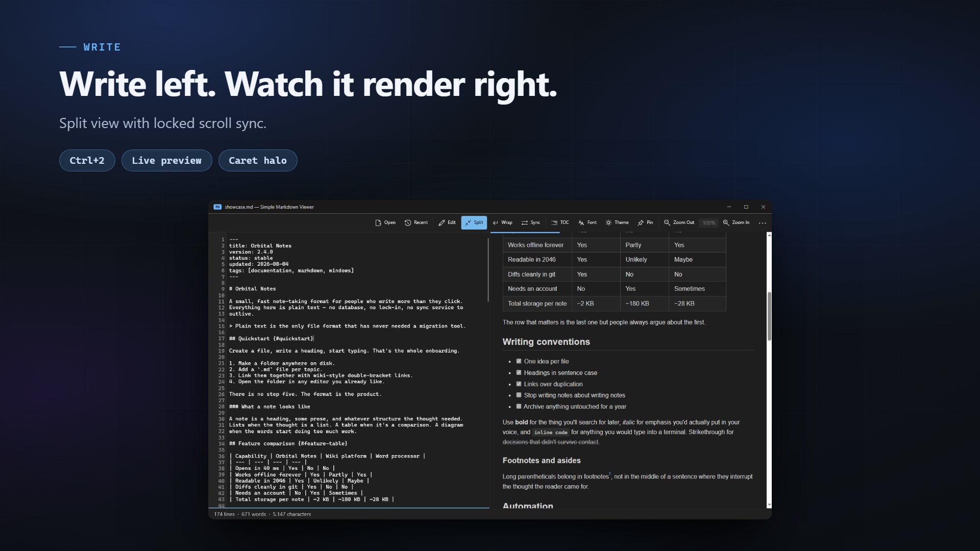Show the Recent files list

tap(416, 222)
